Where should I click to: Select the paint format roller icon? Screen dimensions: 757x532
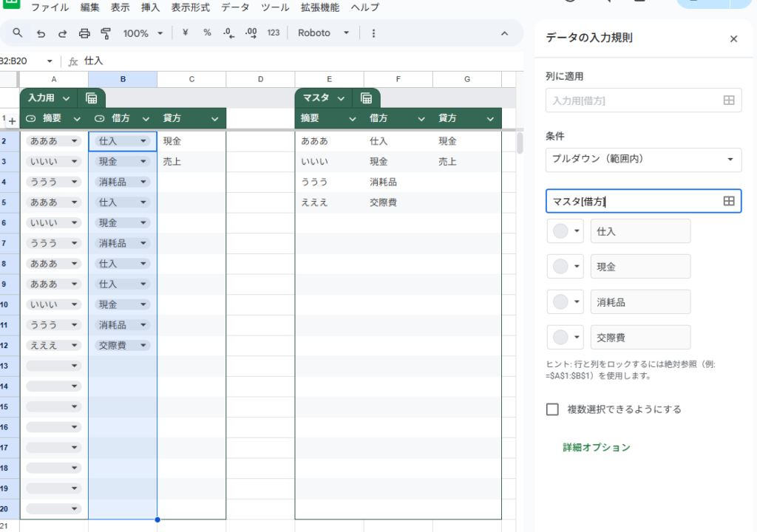(x=105, y=33)
